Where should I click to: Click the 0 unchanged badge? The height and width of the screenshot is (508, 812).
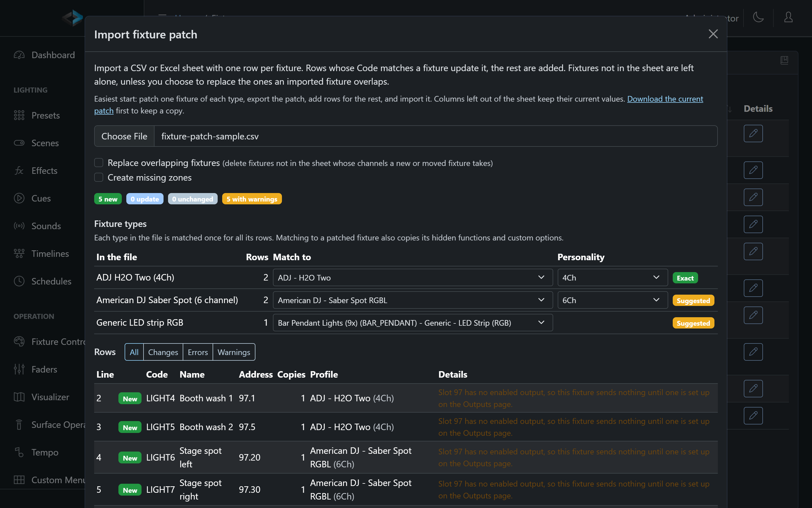[193, 199]
